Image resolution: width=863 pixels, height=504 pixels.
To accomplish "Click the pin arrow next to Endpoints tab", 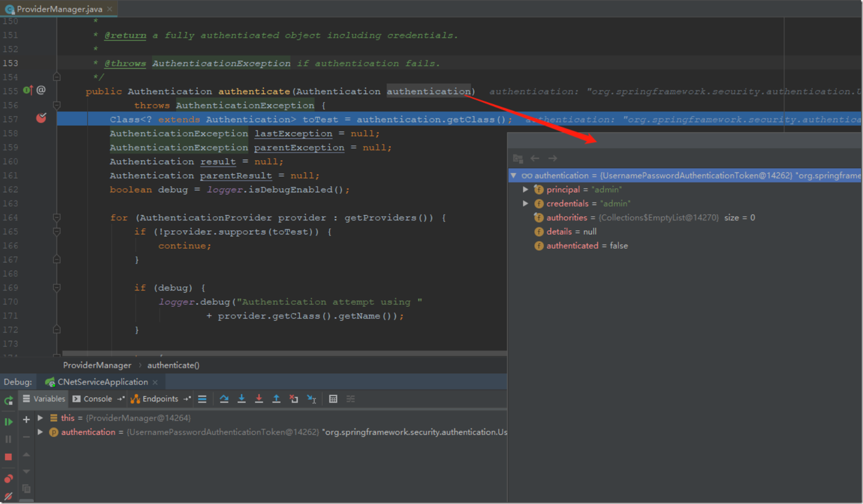I will click(x=187, y=399).
